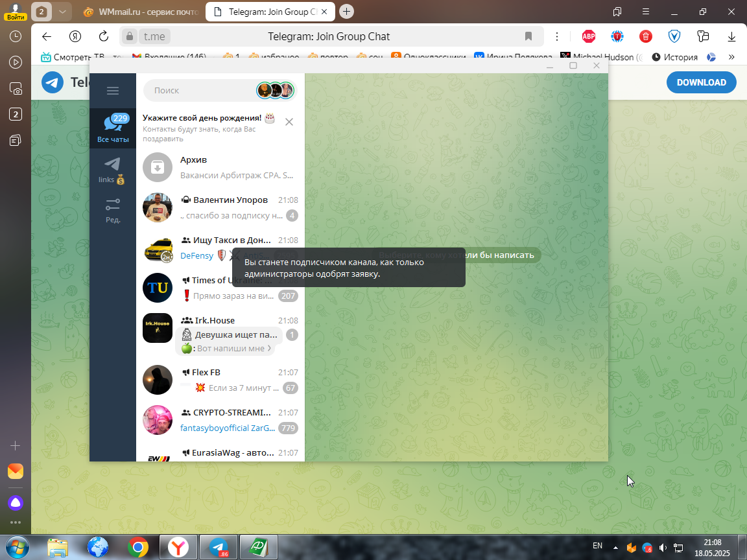Image resolution: width=747 pixels, height=560 pixels.
Task: Click 'Укажите свой день рождения!' banner text
Action: point(202,117)
